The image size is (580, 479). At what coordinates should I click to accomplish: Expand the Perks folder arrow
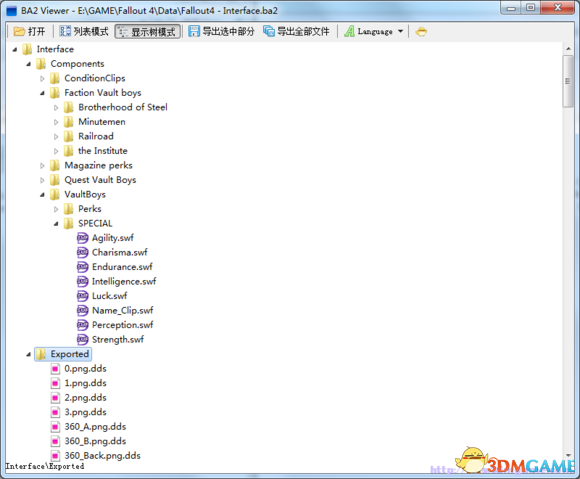coord(56,209)
